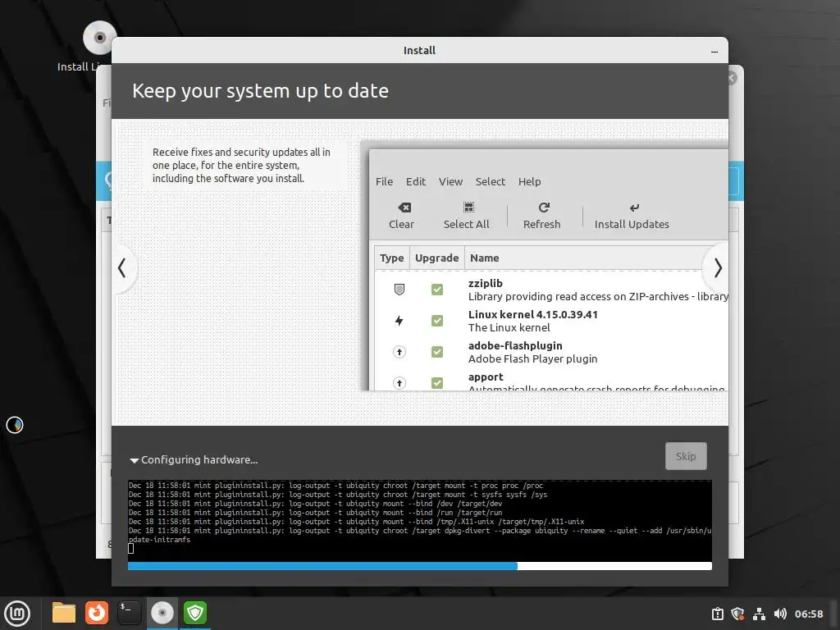The height and width of the screenshot is (630, 840).
Task: Close the window behind the installer
Action: 733,78
